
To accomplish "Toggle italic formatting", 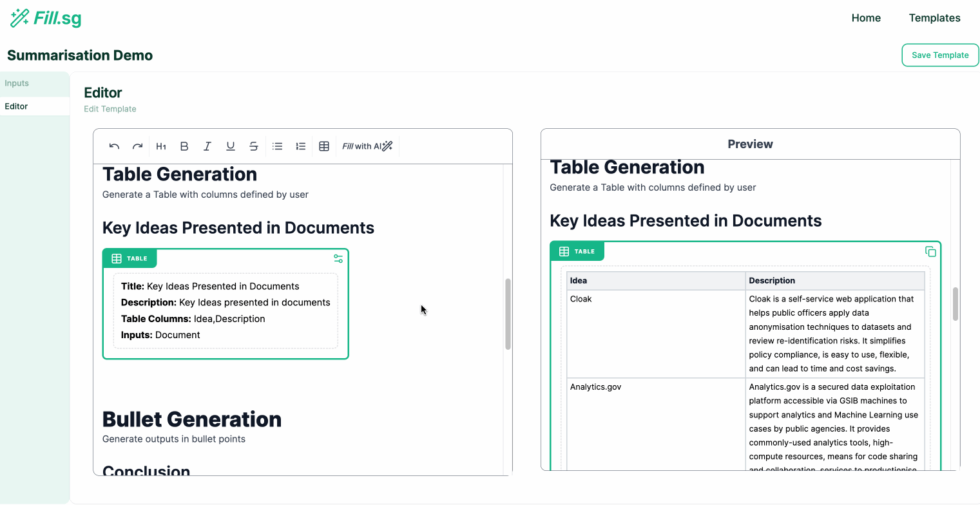I will click(207, 146).
